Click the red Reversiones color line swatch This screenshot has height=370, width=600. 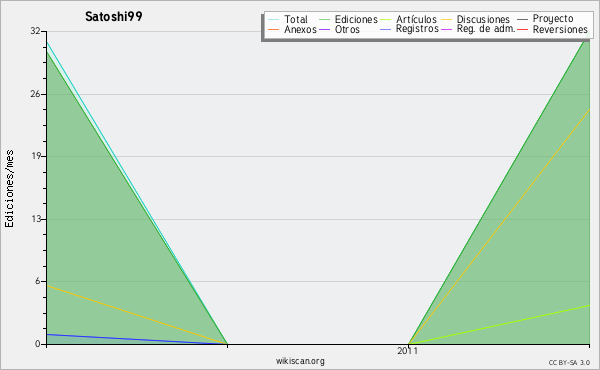click(522, 29)
